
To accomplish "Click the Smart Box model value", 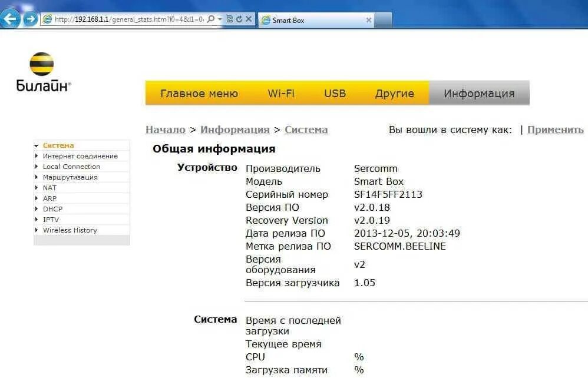I will point(379,182).
